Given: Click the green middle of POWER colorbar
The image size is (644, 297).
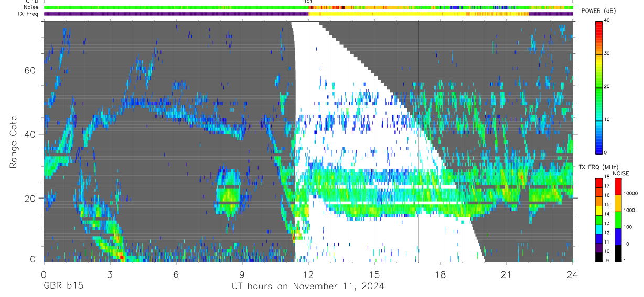Looking at the screenshot, I should point(599,89).
